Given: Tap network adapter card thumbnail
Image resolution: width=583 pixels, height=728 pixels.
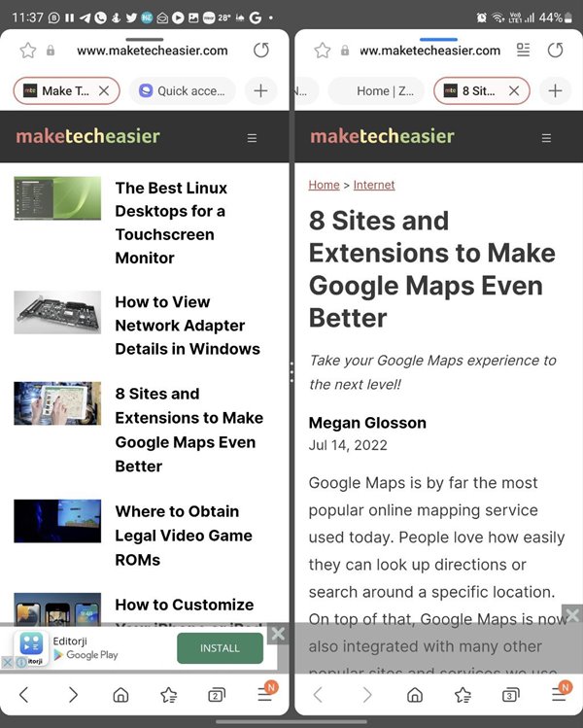Looking at the screenshot, I should click(57, 312).
